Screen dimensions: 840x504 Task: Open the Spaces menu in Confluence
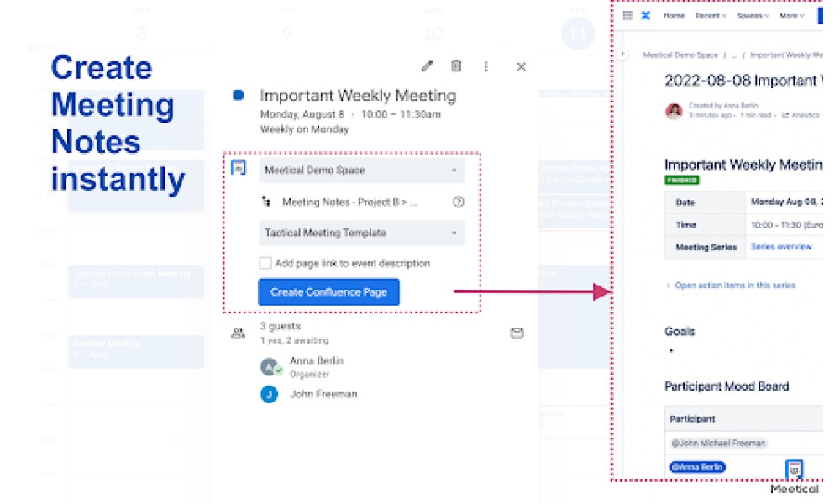pyautogui.click(x=753, y=15)
